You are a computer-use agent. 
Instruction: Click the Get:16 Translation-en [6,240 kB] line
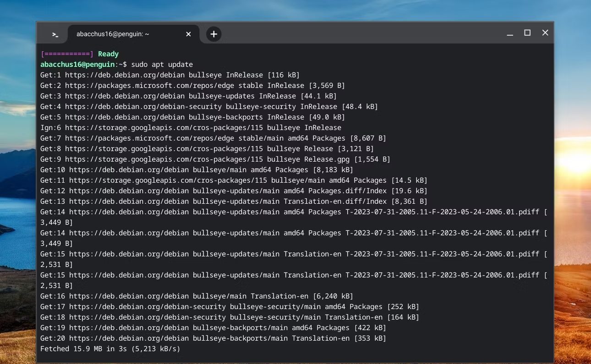[197, 296]
